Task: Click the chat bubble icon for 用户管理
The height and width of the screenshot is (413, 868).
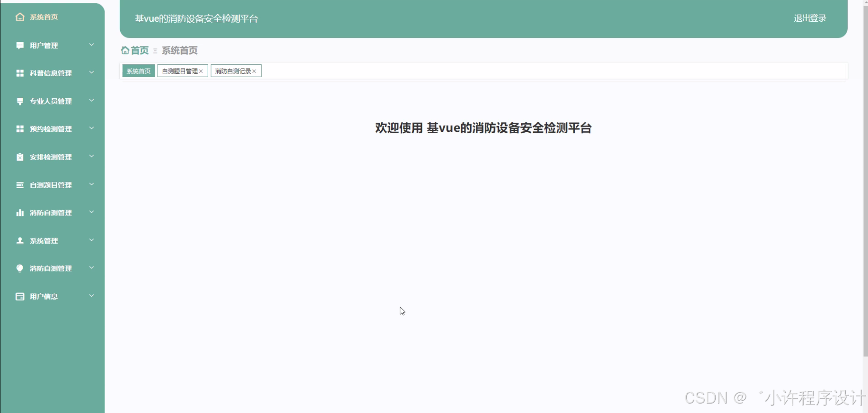Action: tap(20, 45)
